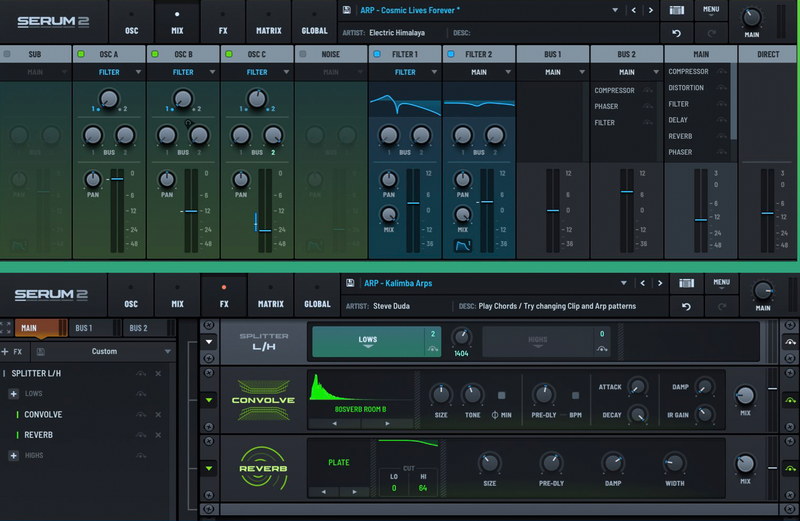Open MATRIX tab in top Serum window
This screenshot has height=521, width=800.
pos(269,22)
